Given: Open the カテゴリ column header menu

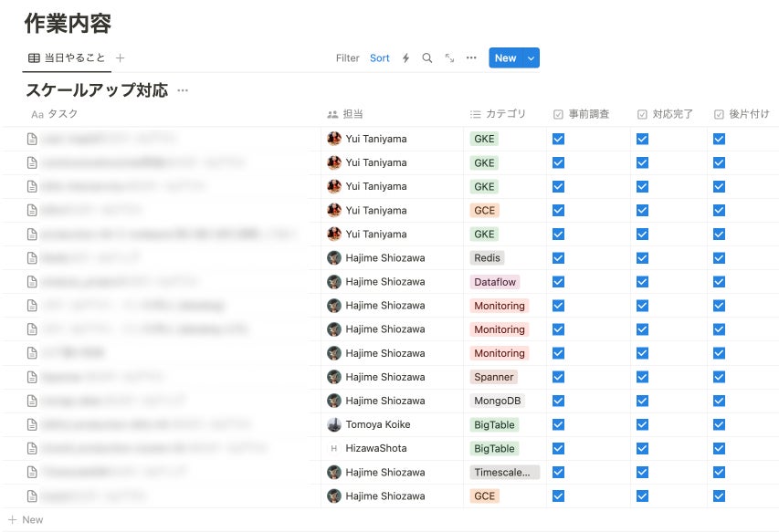Looking at the screenshot, I should pos(499,114).
